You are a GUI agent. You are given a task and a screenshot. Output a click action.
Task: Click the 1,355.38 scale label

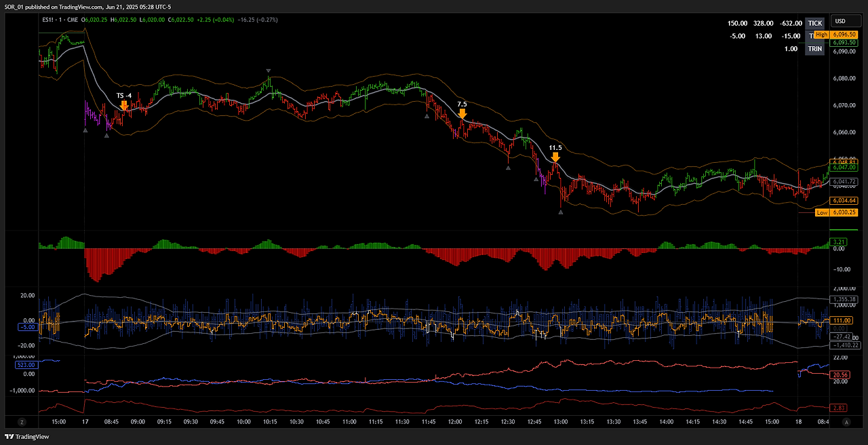pyautogui.click(x=844, y=299)
